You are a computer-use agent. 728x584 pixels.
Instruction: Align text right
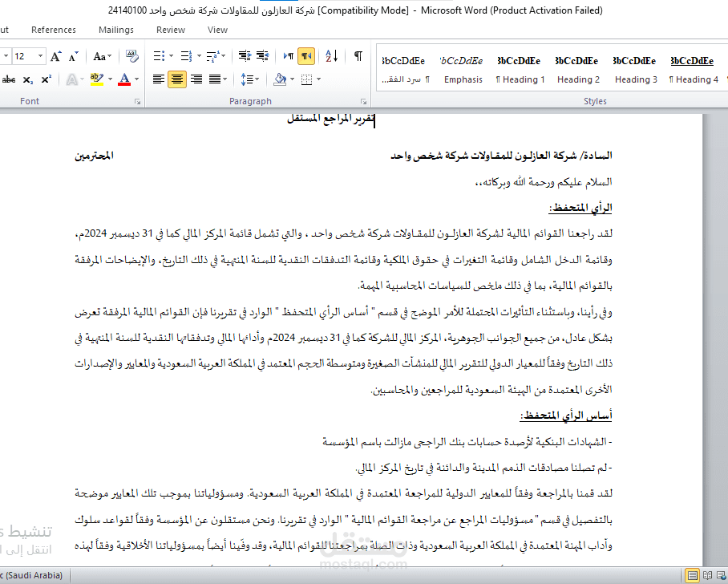point(196,79)
